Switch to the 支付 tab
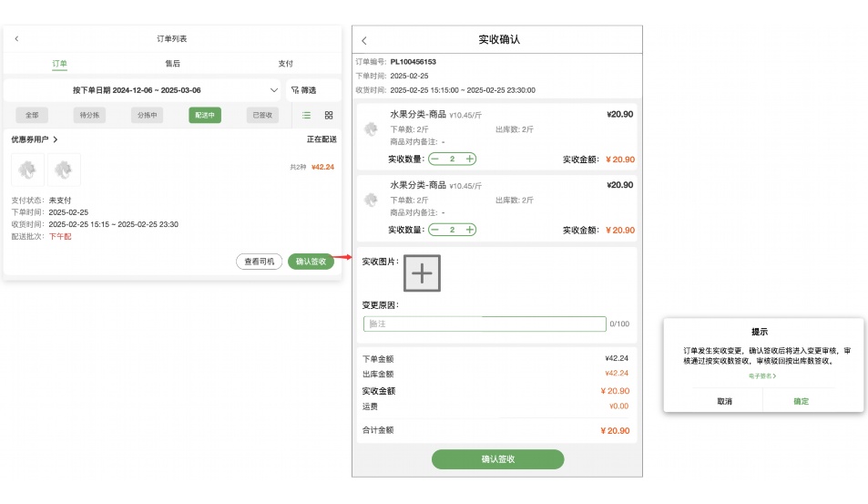This screenshot has width=868, height=504. 285,64
